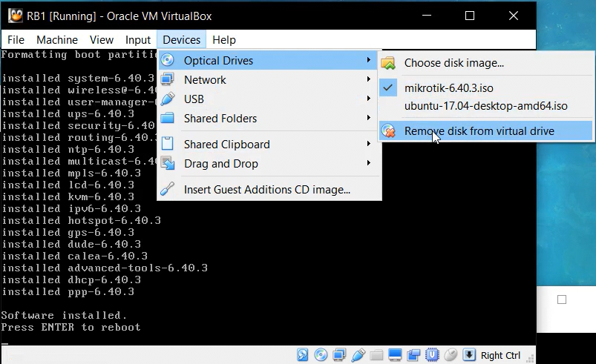Click the Shared Clipboard clipboard icon

pos(167,144)
